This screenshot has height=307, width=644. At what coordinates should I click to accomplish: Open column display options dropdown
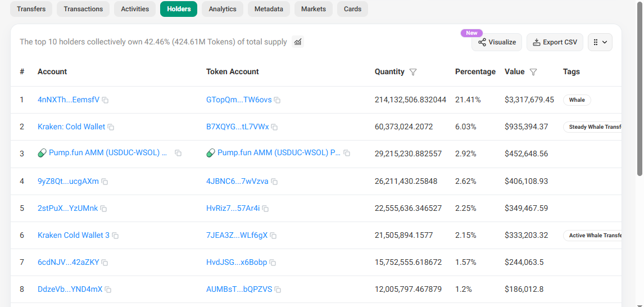(x=600, y=42)
